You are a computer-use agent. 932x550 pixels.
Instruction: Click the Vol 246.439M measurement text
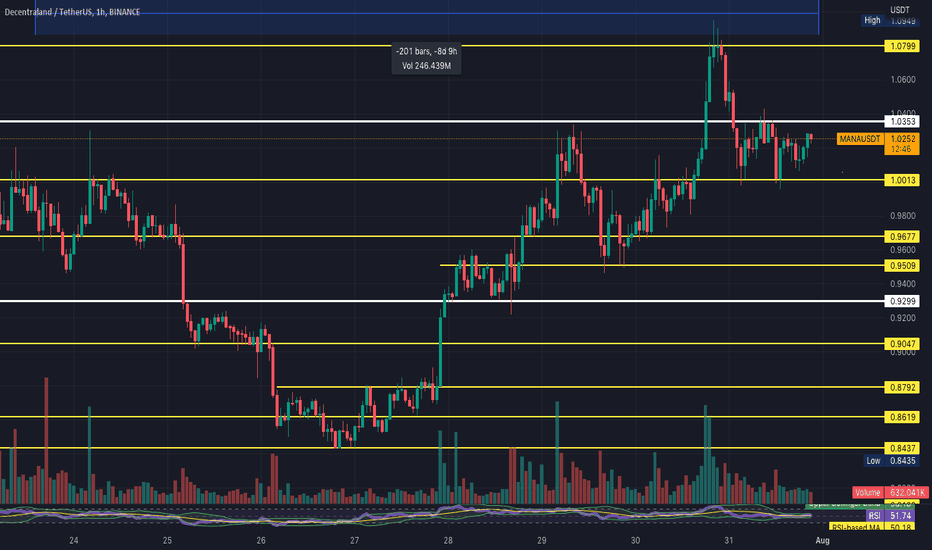426,66
